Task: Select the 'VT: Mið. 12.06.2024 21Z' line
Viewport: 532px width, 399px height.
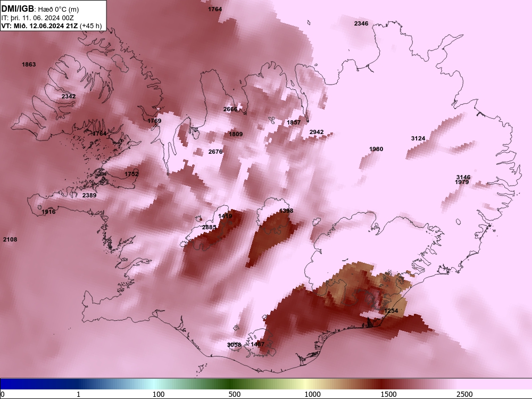Action: (x=40, y=26)
